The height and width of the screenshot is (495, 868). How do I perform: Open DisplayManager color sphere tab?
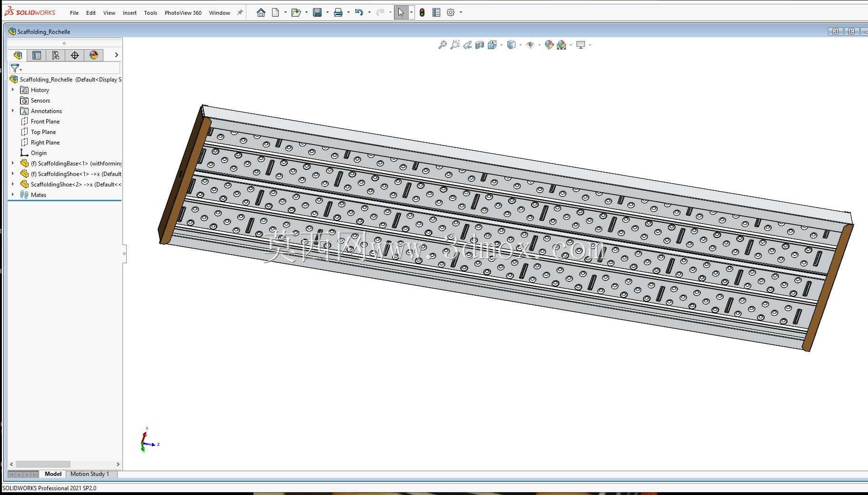click(x=94, y=55)
